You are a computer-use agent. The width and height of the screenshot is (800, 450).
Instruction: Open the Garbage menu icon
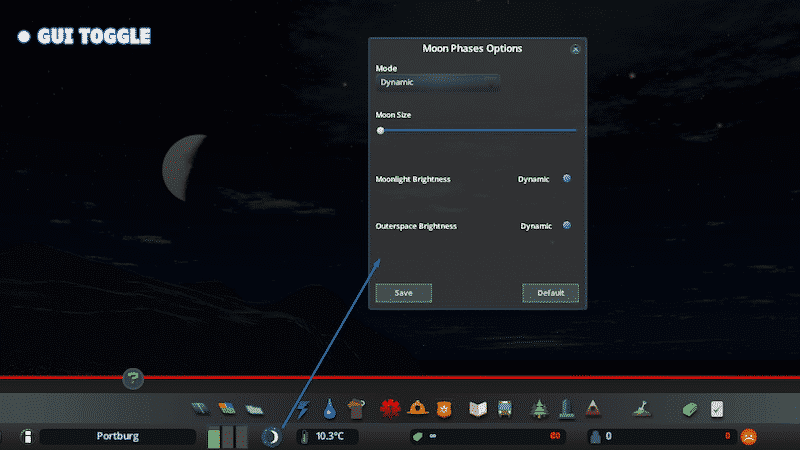[x=355, y=408]
